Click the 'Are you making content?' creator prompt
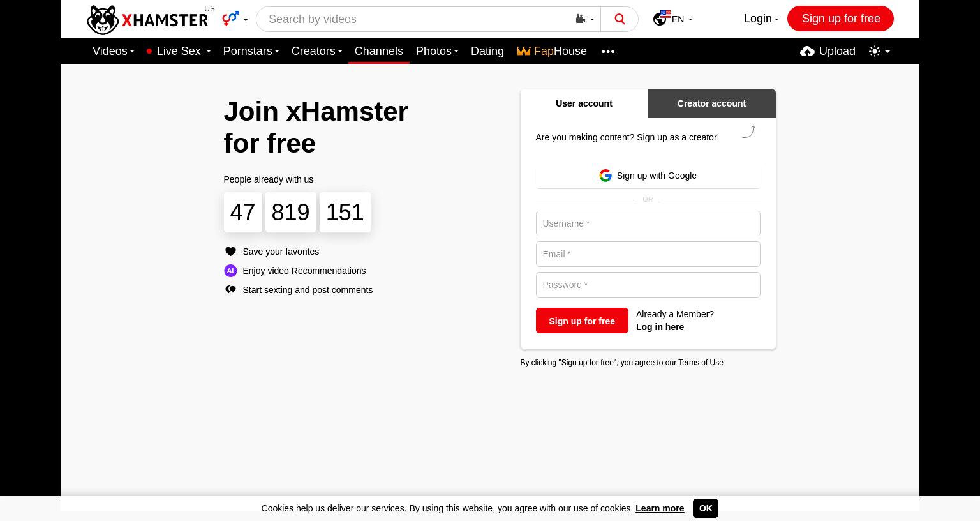 tap(627, 137)
